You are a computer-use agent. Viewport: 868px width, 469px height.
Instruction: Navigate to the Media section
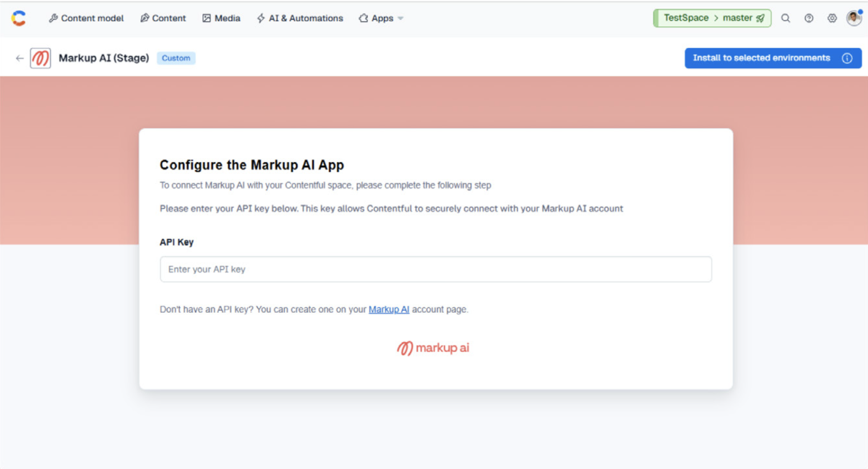click(222, 18)
